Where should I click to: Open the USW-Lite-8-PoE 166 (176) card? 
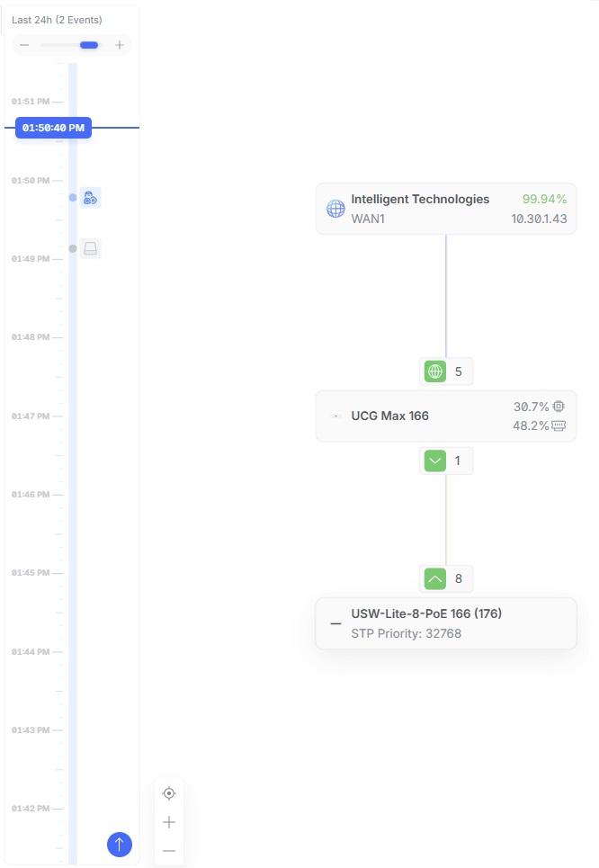(x=446, y=623)
